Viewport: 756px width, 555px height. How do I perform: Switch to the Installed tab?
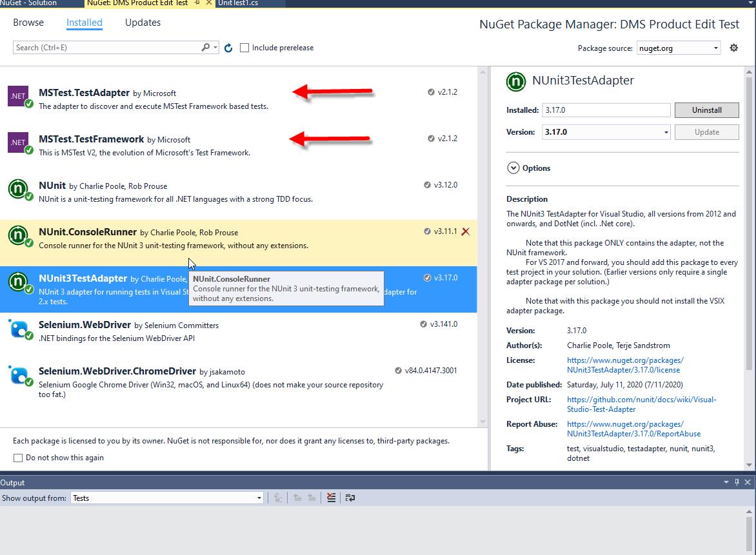coord(85,23)
